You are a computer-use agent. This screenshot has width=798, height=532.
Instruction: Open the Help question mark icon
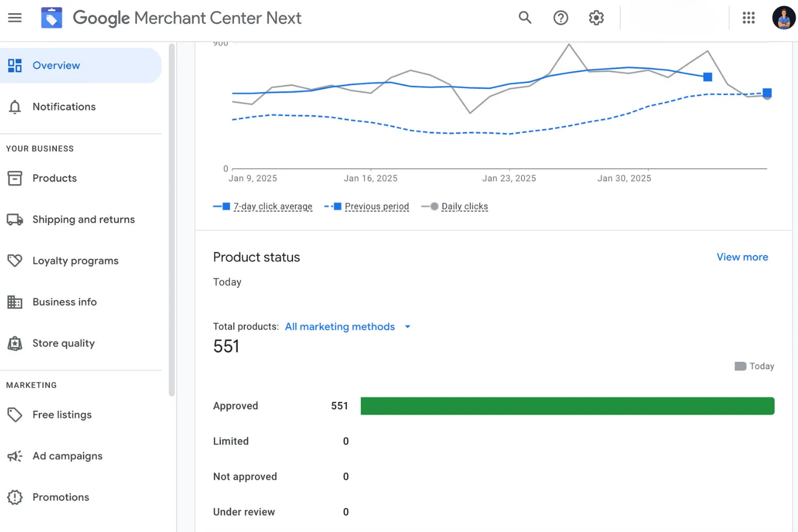click(x=560, y=18)
